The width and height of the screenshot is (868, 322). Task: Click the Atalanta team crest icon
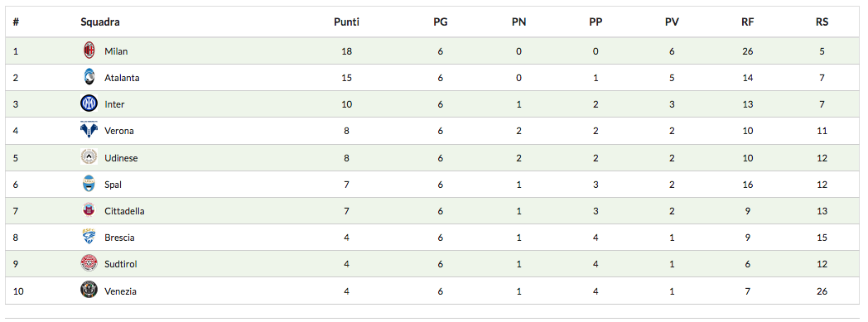point(89,78)
